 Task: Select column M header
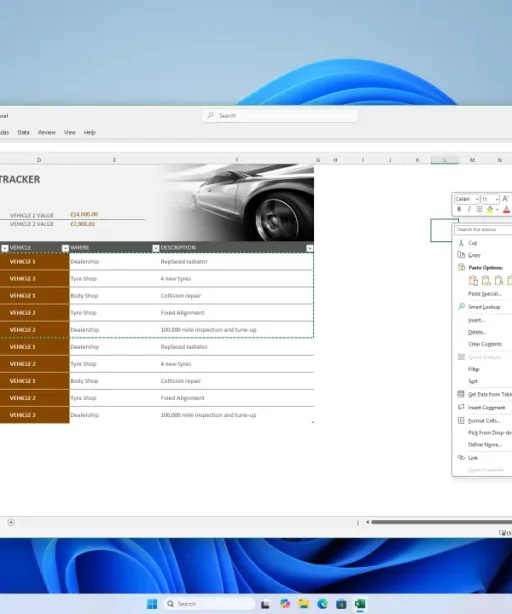click(x=472, y=160)
